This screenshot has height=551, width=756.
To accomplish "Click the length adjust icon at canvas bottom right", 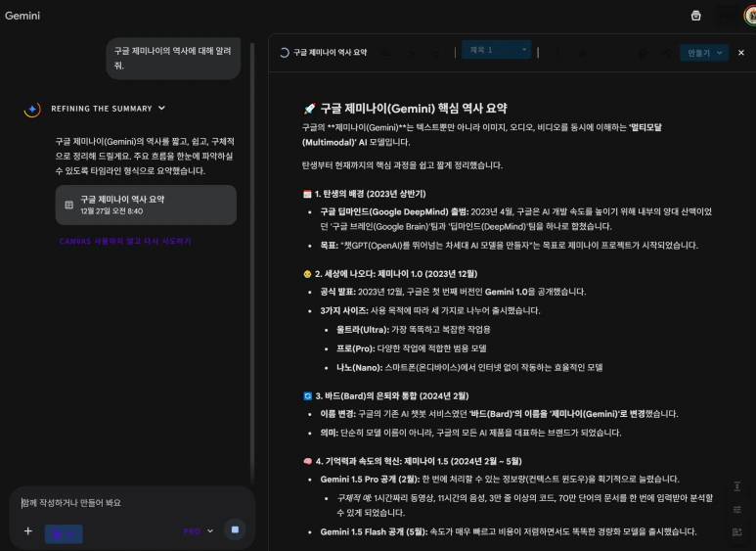I will [736, 486].
